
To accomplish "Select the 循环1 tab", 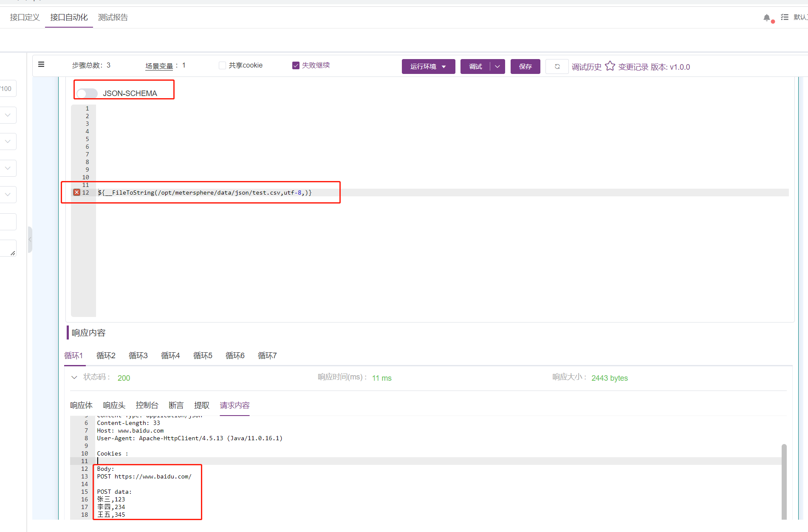I will coord(73,356).
